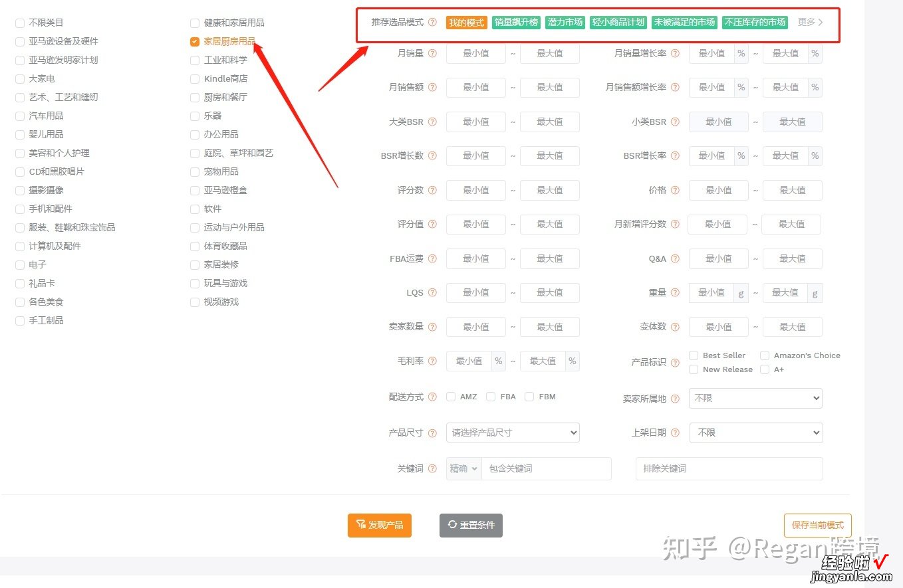The width and height of the screenshot is (903, 588).
Task: Click the 上架日期 help icon
Action: point(675,433)
